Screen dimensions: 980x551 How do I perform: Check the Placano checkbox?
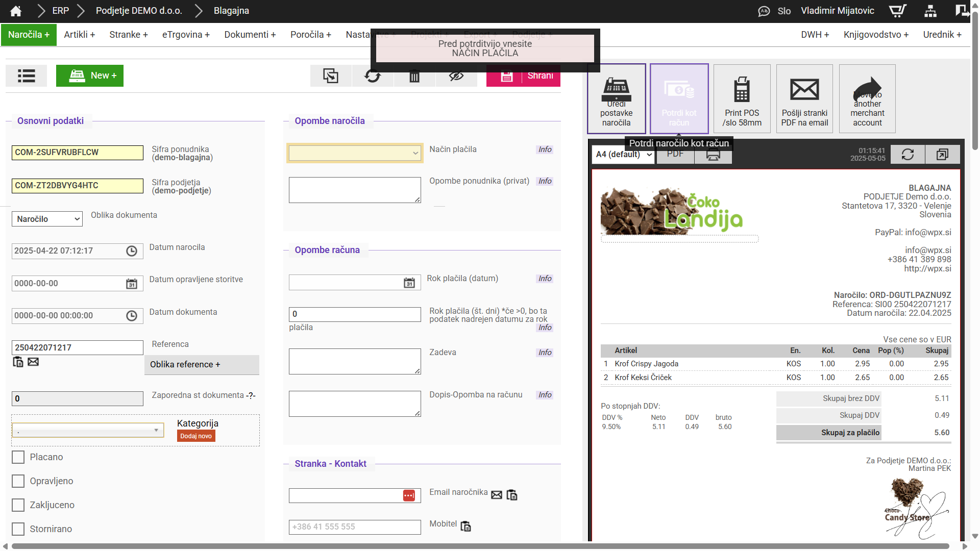pyautogui.click(x=18, y=457)
